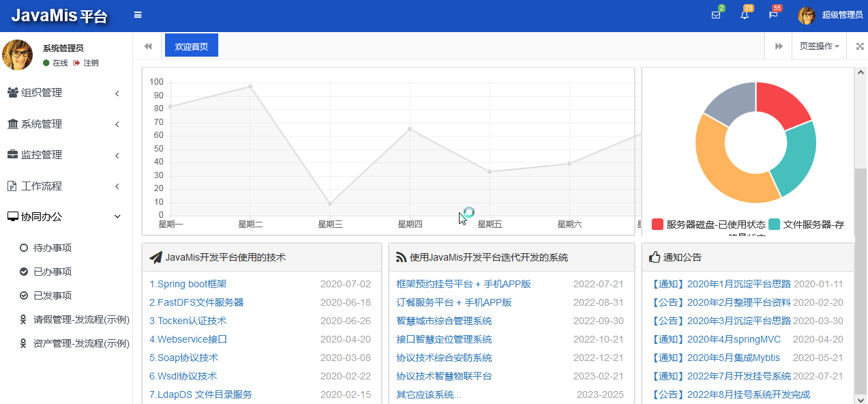This screenshot has height=404, width=868.
Task: Open the mail envelope notifications
Action: (716, 15)
